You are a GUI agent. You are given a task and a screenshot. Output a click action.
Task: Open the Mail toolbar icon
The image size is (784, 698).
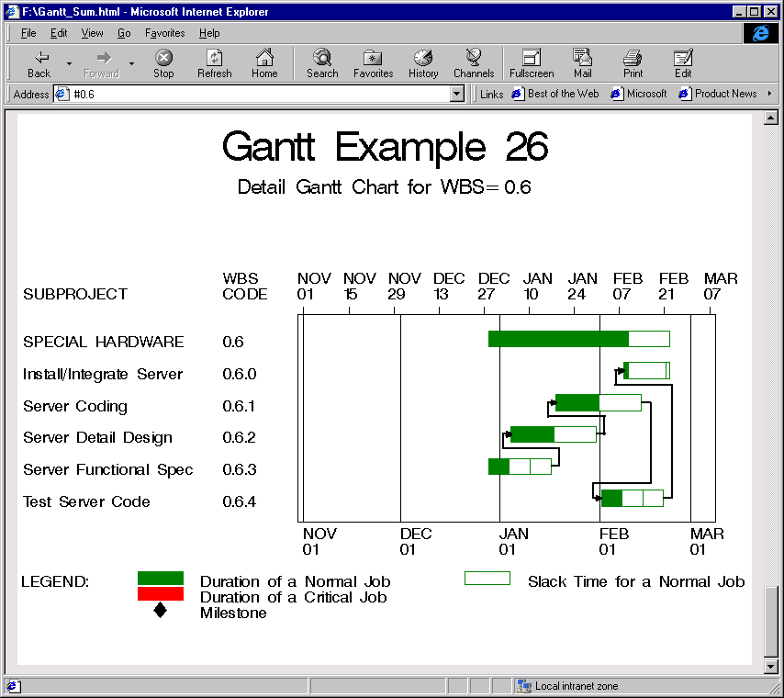coord(582,63)
